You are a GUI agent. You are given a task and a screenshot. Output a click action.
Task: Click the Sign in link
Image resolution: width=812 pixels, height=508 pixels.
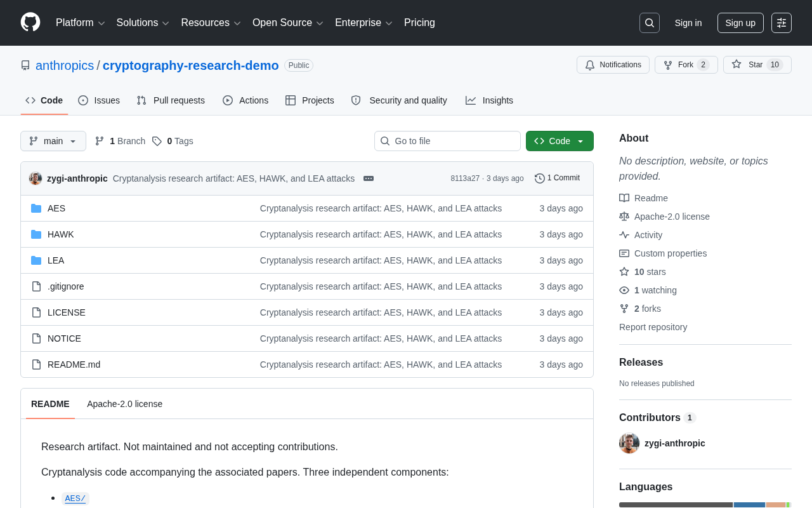tap(688, 23)
